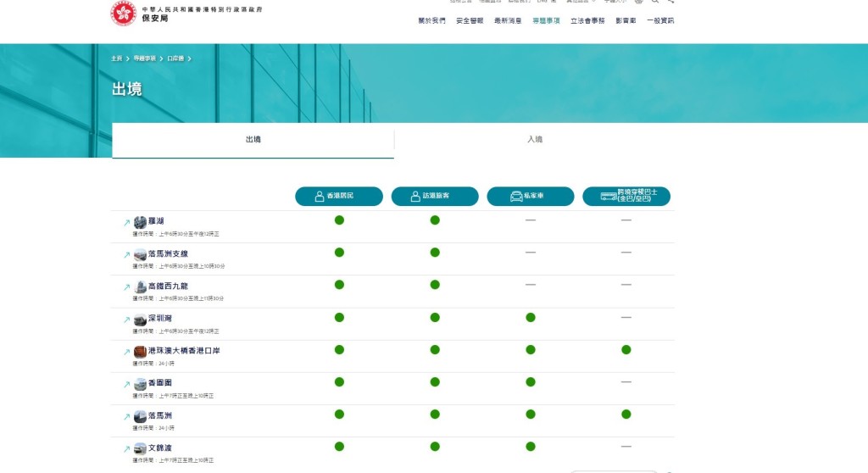The image size is (868, 473).
Task: Open the 落馬洲支線 control point link
Action: [168, 253]
